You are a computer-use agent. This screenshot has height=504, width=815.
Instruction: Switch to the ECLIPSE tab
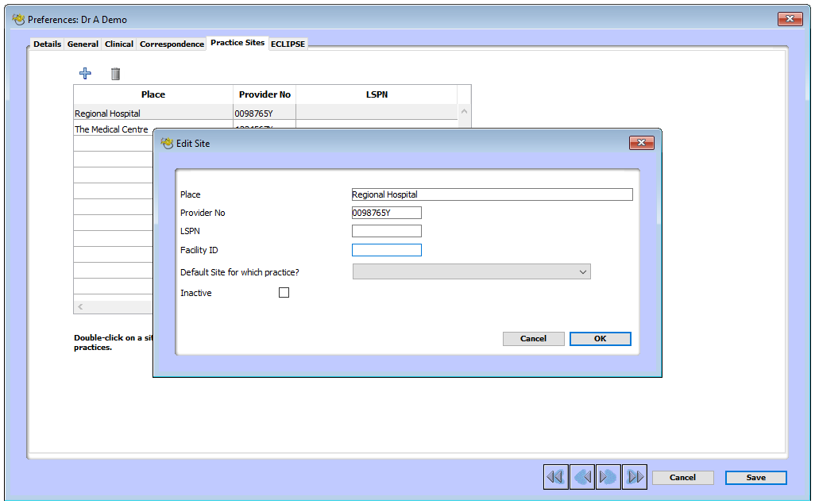pyautogui.click(x=288, y=44)
